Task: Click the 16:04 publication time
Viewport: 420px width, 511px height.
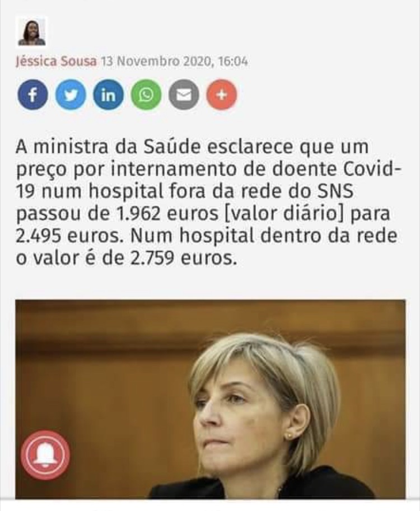Action: point(233,61)
